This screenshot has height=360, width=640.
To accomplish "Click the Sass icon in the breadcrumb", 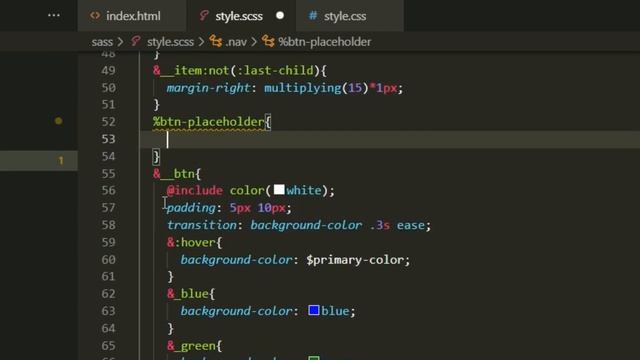I will click(136, 41).
